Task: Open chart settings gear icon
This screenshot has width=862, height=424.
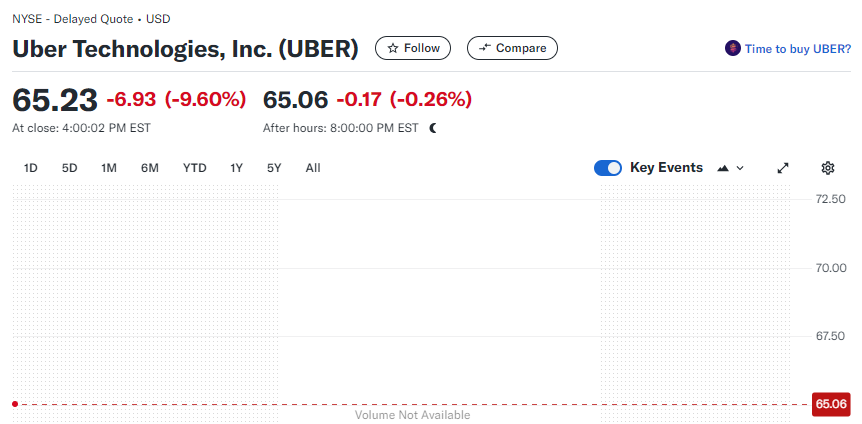Action: coord(827,168)
